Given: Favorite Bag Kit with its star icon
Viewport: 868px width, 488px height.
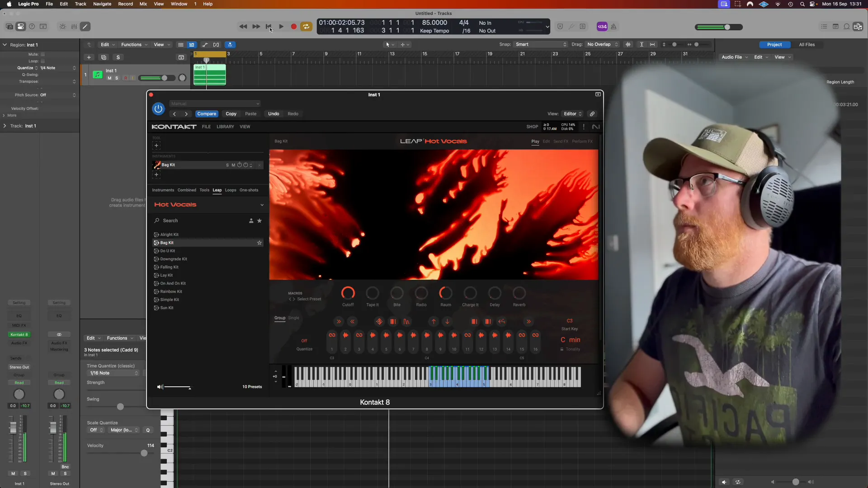Looking at the screenshot, I should 259,243.
